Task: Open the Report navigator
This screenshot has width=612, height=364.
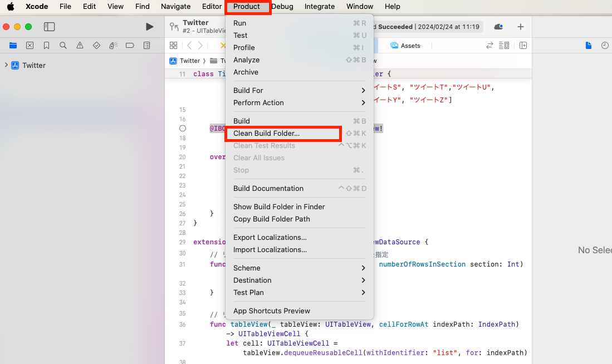Action: click(147, 45)
